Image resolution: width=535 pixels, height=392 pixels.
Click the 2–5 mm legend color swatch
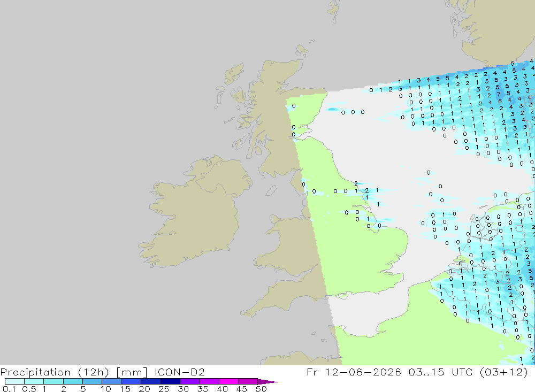coord(73,381)
